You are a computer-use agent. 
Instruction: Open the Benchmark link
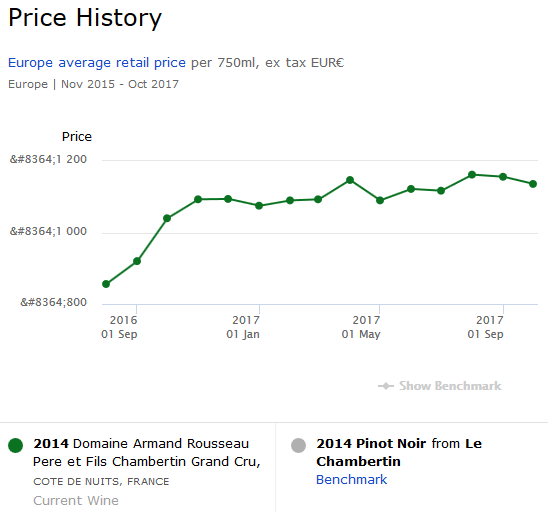coord(352,479)
